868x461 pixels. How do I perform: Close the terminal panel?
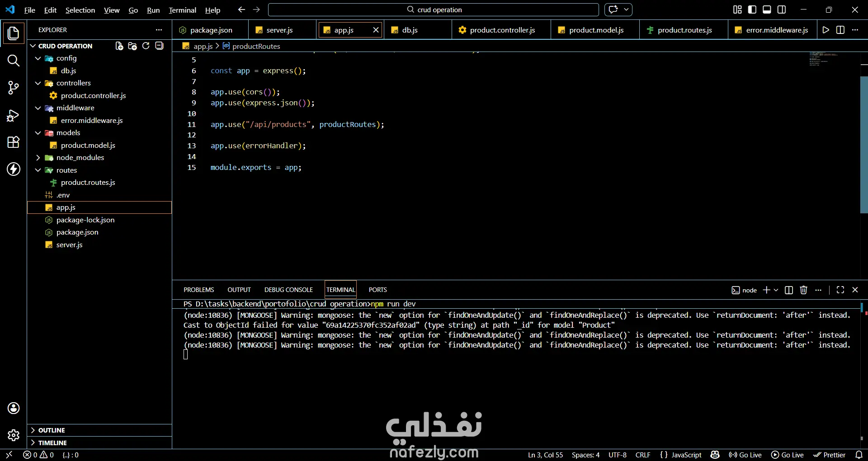click(855, 290)
